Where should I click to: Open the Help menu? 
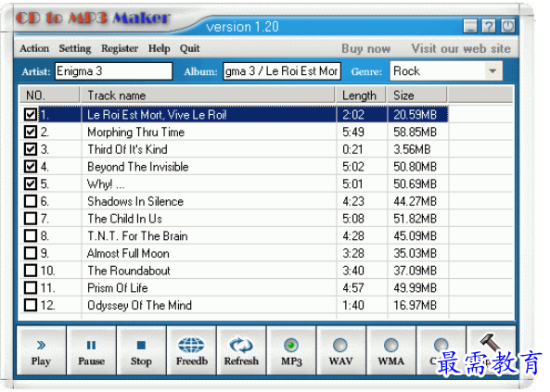(159, 48)
